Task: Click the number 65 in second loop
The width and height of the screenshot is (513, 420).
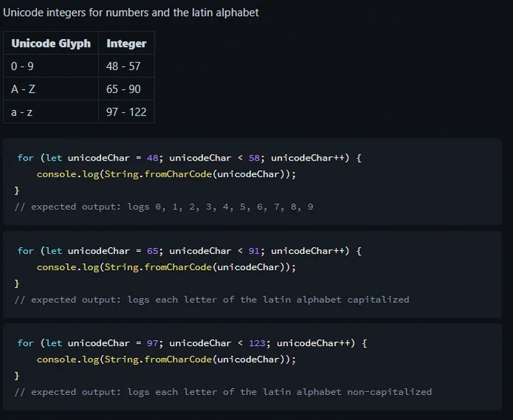Action: tap(152, 251)
